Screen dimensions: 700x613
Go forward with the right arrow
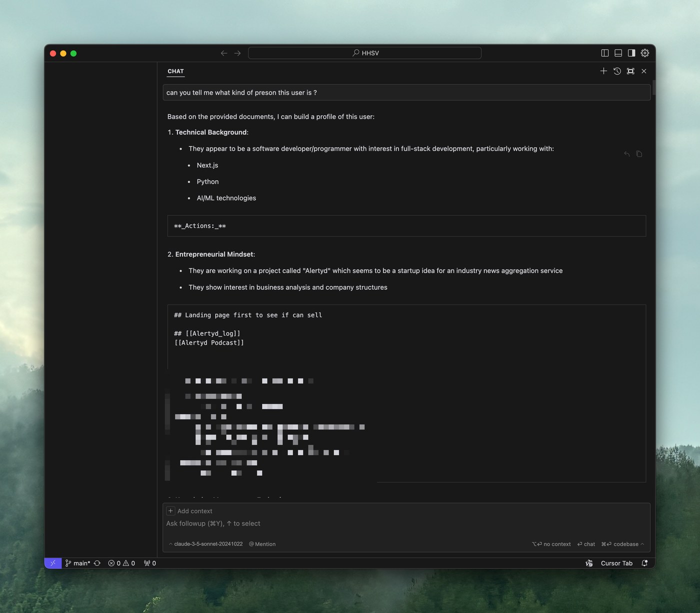coord(237,53)
